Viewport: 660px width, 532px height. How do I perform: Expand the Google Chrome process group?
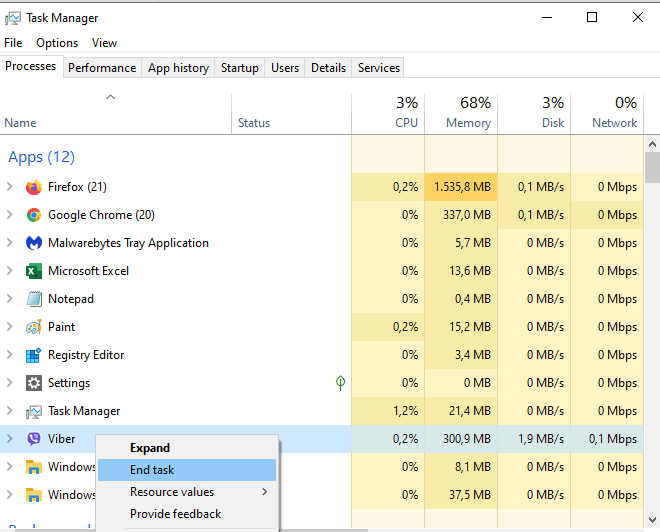click(10, 215)
